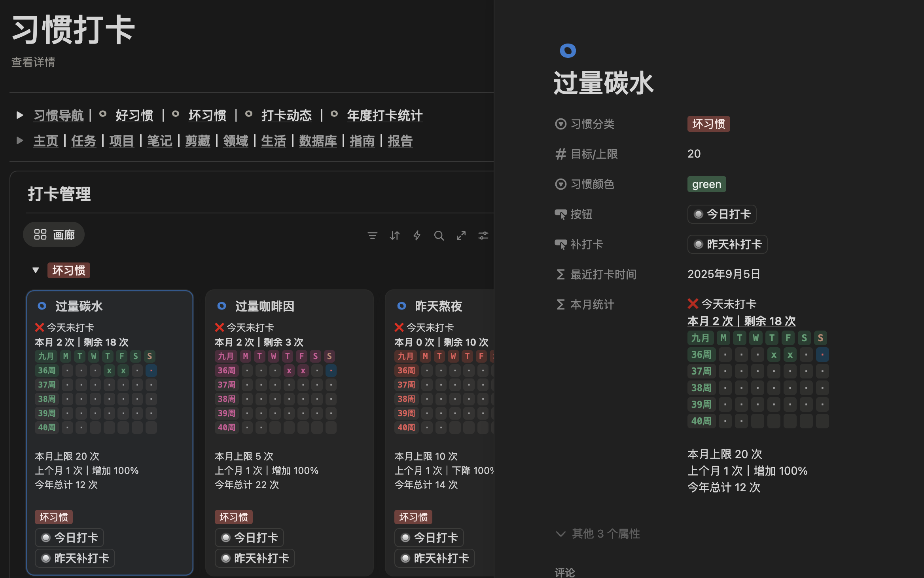Switch to the 画廊 view tab

tap(54, 235)
